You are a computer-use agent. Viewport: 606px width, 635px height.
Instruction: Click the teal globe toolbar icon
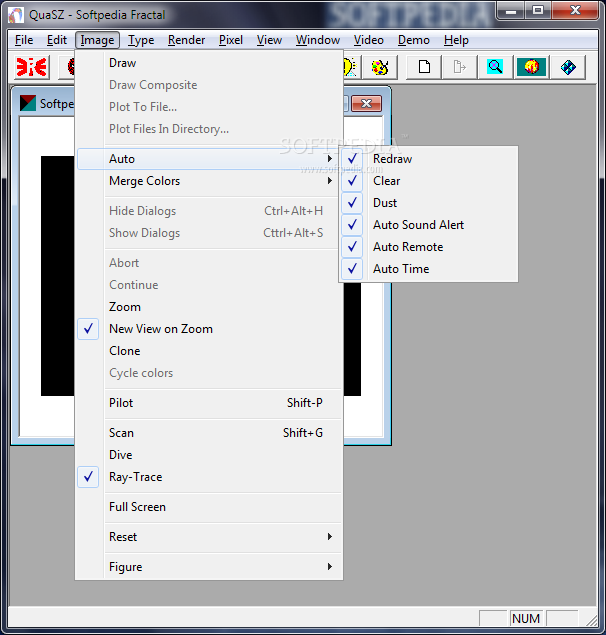(531, 67)
